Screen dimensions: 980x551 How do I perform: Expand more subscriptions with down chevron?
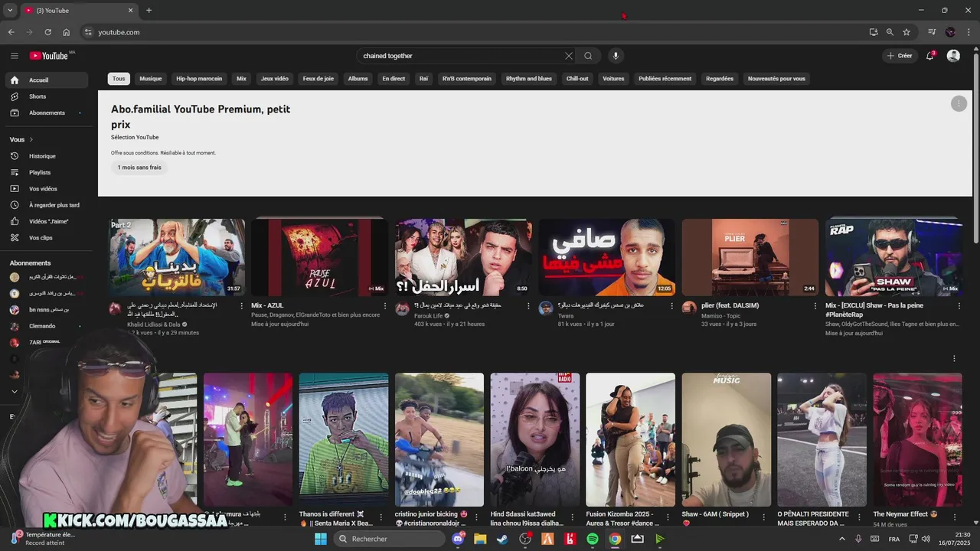(x=14, y=391)
